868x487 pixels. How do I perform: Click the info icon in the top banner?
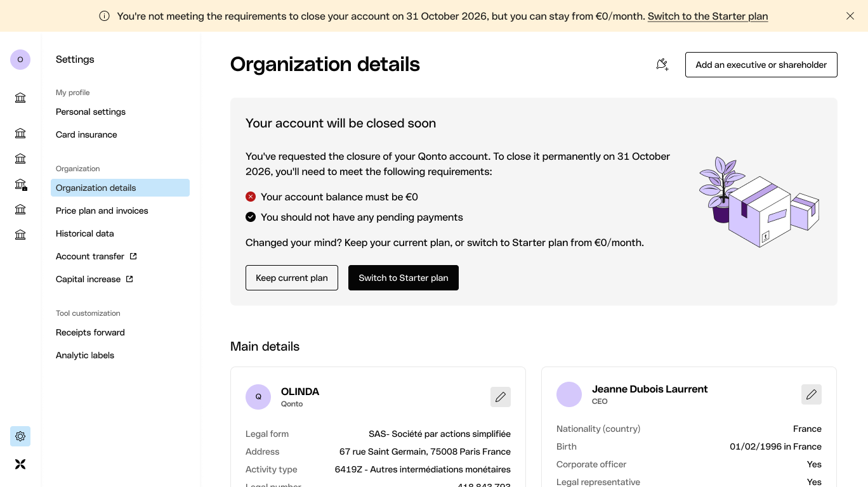pos(105,16)
